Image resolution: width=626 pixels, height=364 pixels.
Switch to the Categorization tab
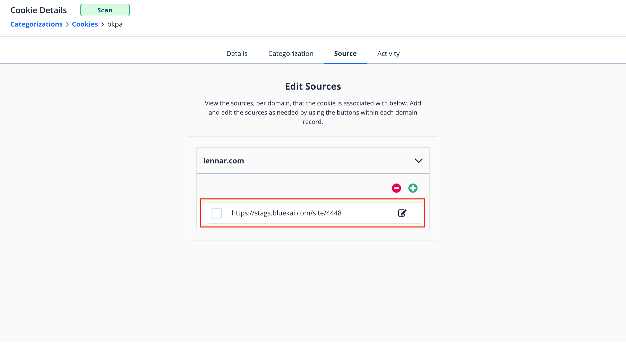pyautogui.click(x=291, y=54)
